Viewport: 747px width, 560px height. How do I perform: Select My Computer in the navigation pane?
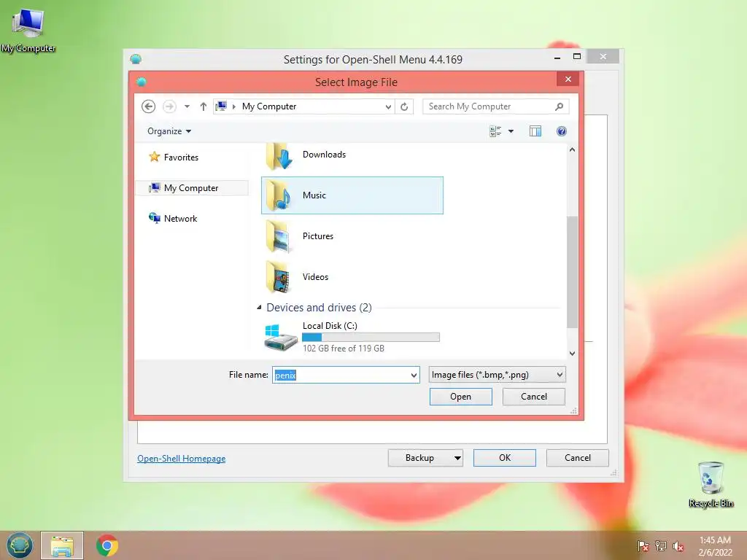click(192, 188)
